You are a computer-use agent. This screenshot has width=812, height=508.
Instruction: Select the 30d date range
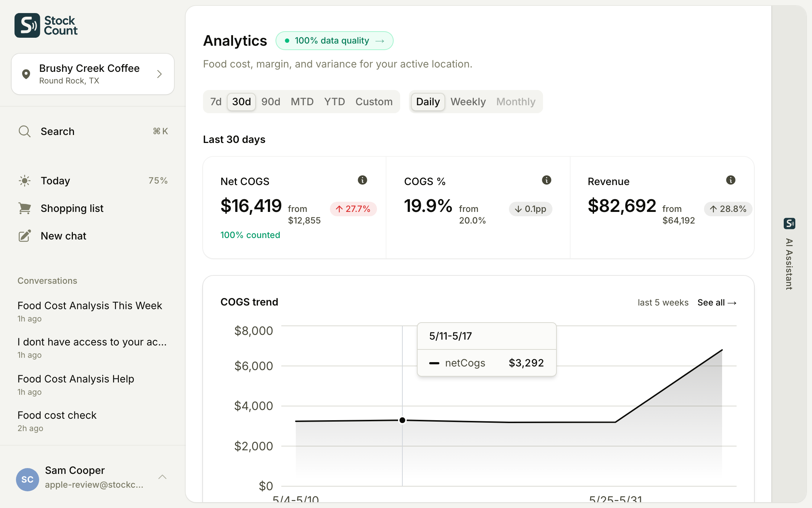(241, 102)
